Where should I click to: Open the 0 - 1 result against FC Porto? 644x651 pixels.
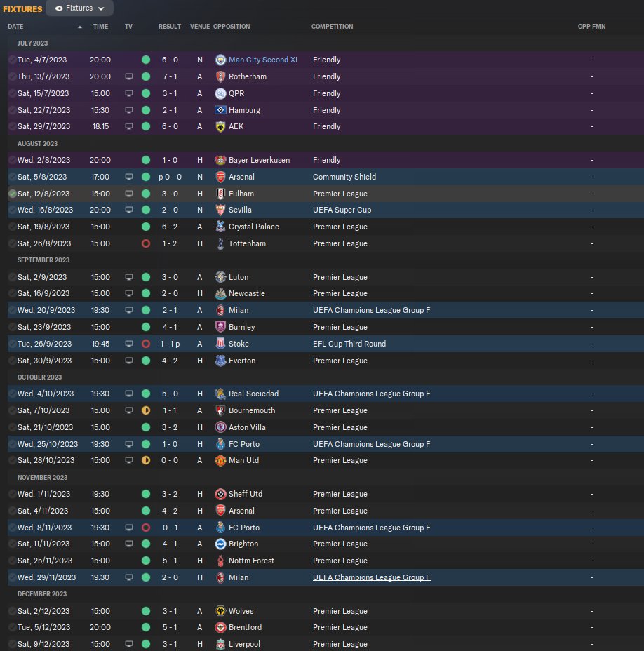[x=170, y=528]
